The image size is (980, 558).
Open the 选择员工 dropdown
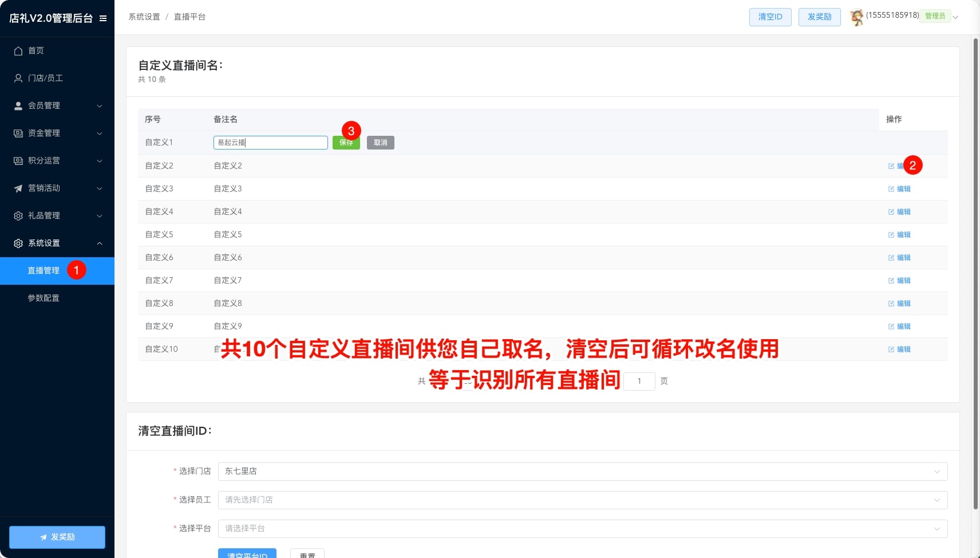582,500
